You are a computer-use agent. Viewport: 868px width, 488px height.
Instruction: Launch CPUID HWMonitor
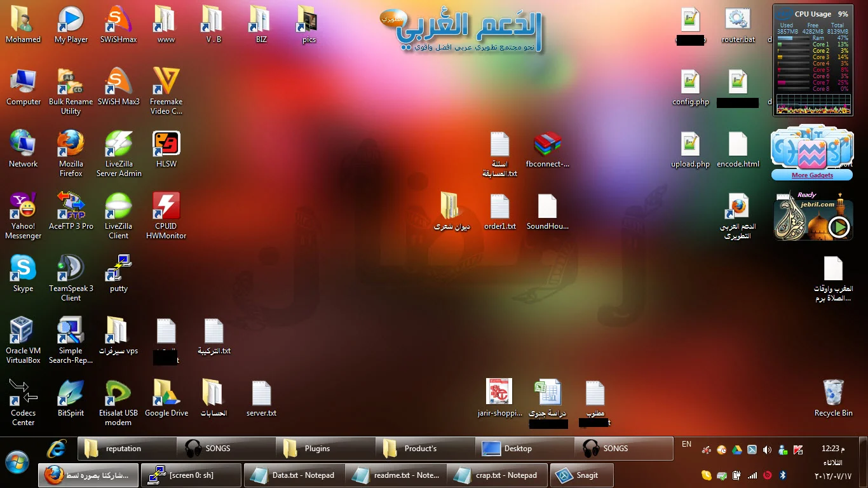(x=166, y=207)
